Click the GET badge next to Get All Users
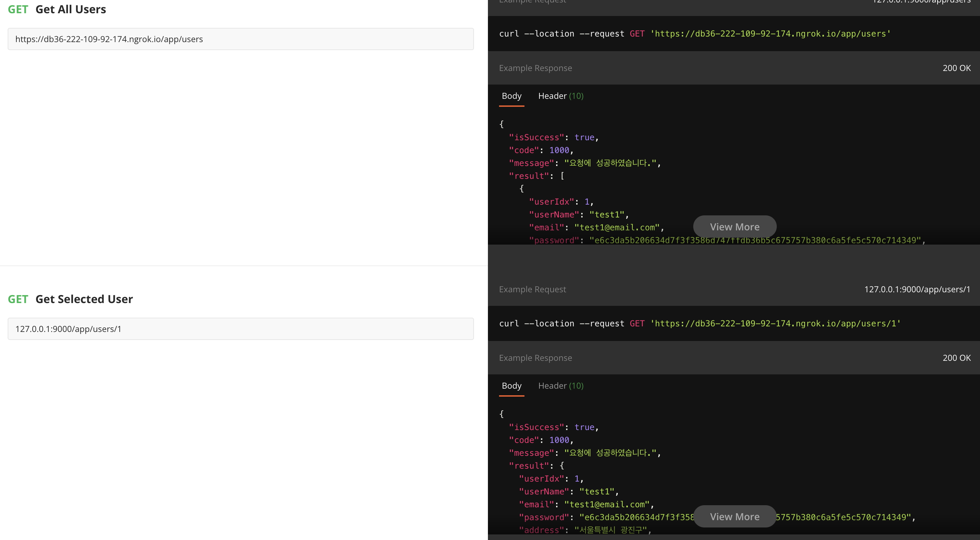 tap(18, 9)
